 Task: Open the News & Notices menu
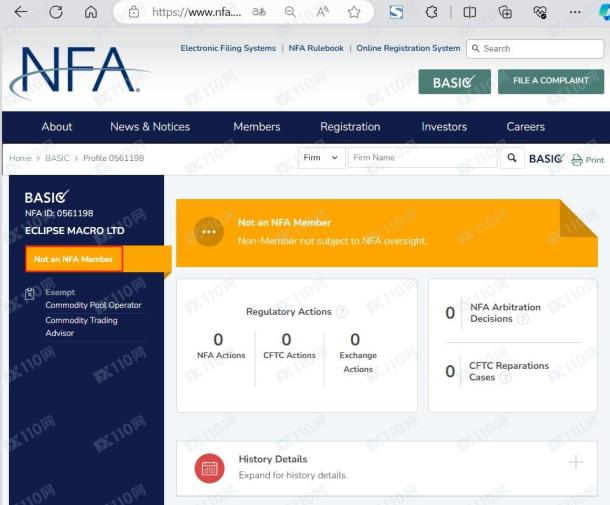click(150, 127)
